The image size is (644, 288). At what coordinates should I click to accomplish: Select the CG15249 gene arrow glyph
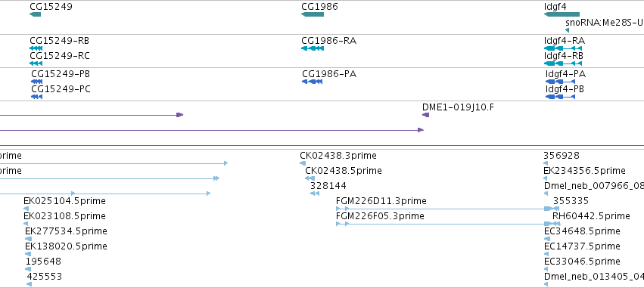(36, 14)
